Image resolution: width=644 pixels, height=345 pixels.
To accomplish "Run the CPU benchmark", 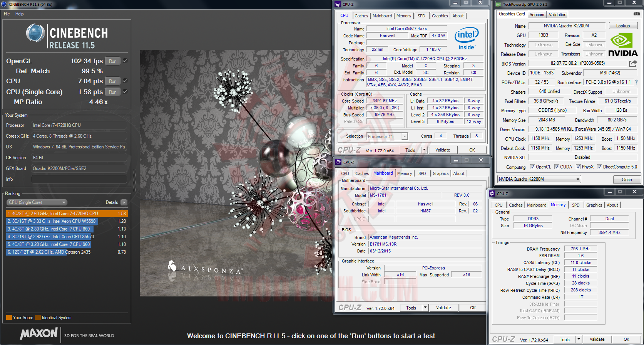I will pyautogui.click(x=113, y=81).
